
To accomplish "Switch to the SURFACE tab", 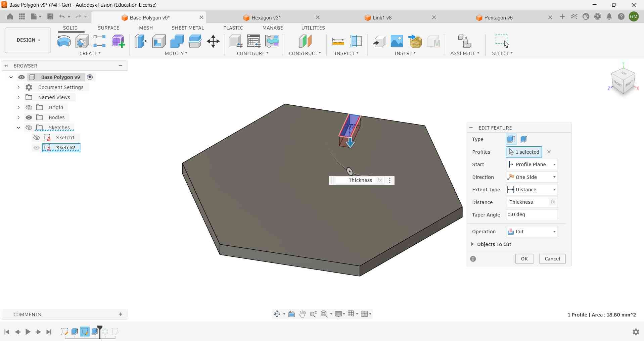I will pyautogui.click(x=108, y=28).
